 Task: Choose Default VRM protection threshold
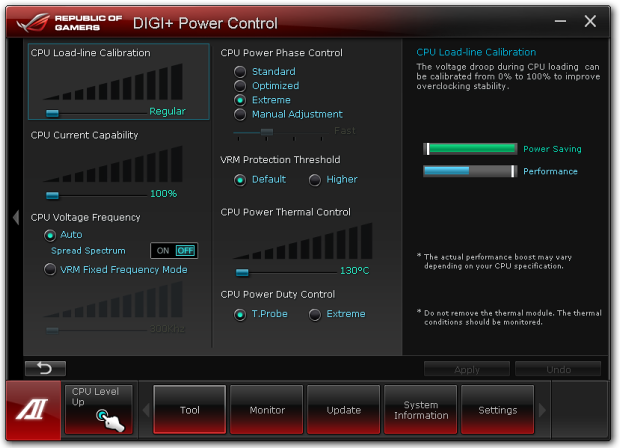coord(240,180)
